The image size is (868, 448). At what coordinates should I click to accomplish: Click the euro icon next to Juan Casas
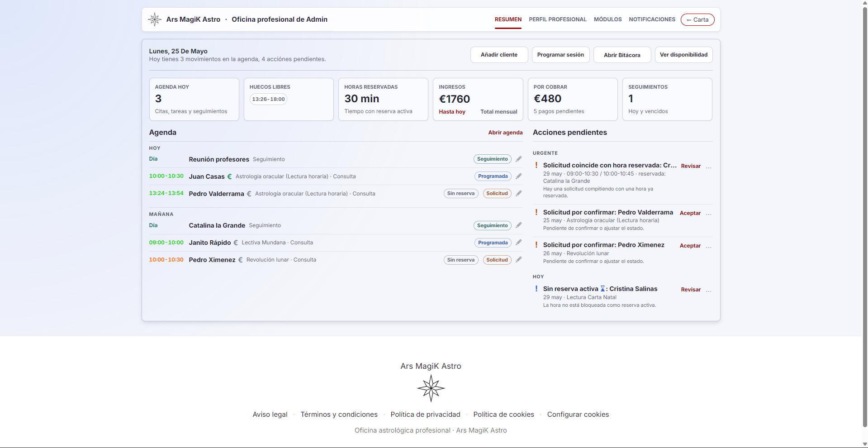point(229,176)
